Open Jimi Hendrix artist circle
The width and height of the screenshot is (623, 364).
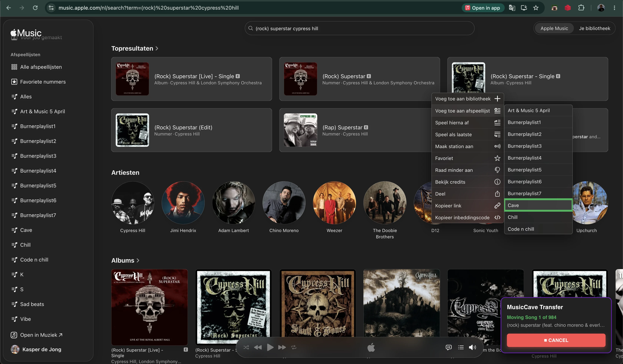pos(183,203)
